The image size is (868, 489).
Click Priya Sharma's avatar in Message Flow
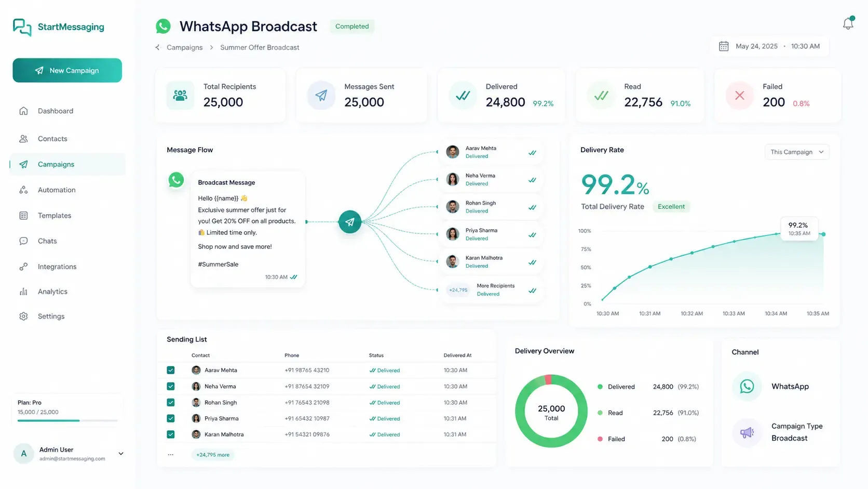(x=453, y=234)
